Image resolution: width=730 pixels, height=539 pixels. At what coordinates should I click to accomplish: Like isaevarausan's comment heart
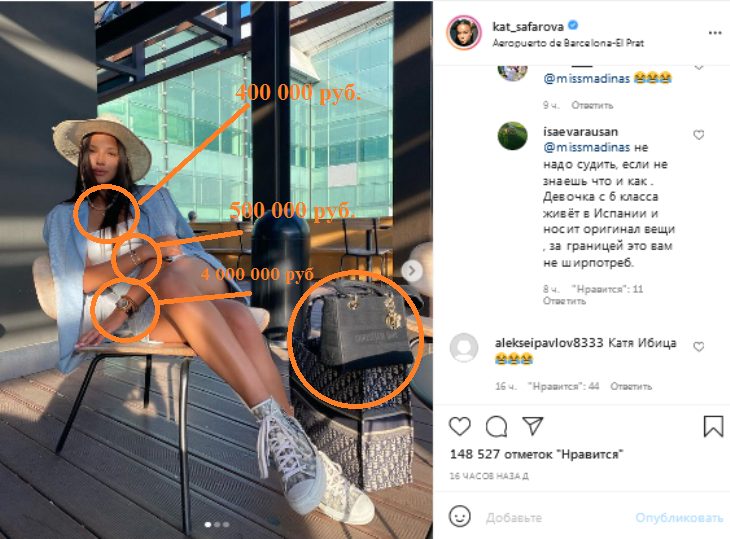698,135
